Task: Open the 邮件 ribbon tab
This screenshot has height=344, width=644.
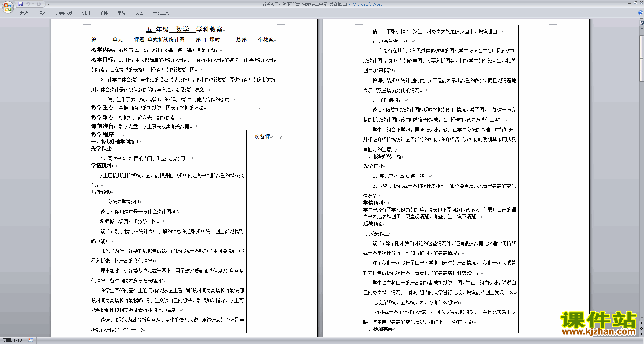Action: click(104, 13)
